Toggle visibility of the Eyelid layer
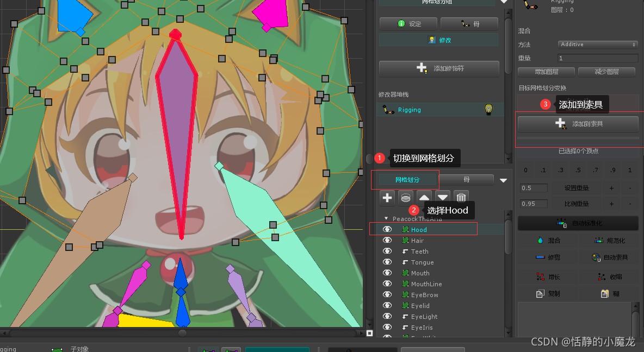This screenshot has height=352, width=644. pos(387,306)
